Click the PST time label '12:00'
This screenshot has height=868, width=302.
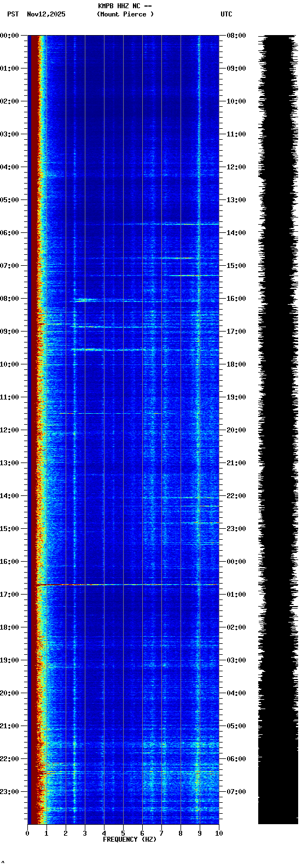(x=9, y=430)
